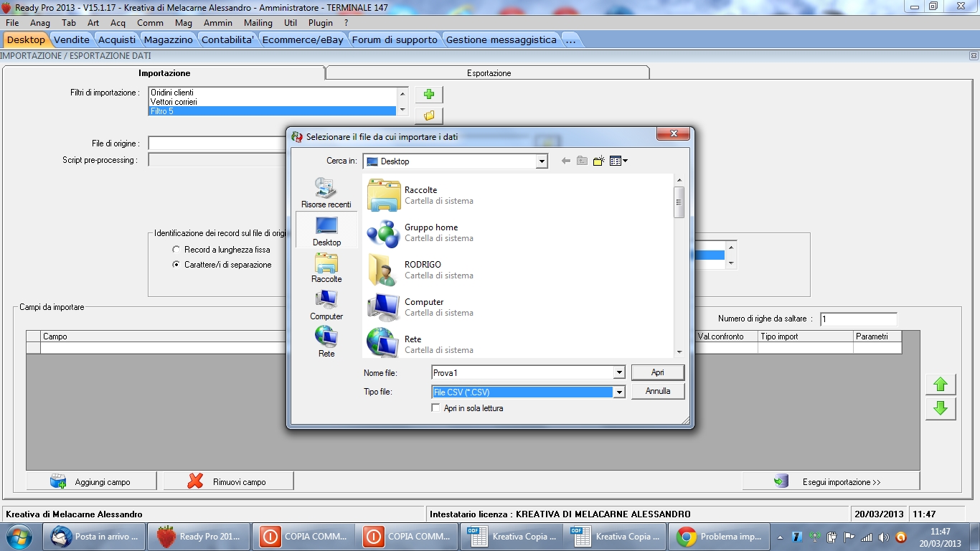Screen dimensions: 980x551
Task: Open Risorse recenti in the places bar
Action: coord(326,192)
